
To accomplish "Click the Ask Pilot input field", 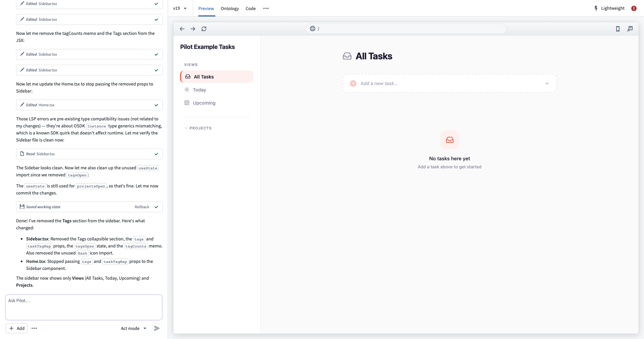I will click(84, 307).
